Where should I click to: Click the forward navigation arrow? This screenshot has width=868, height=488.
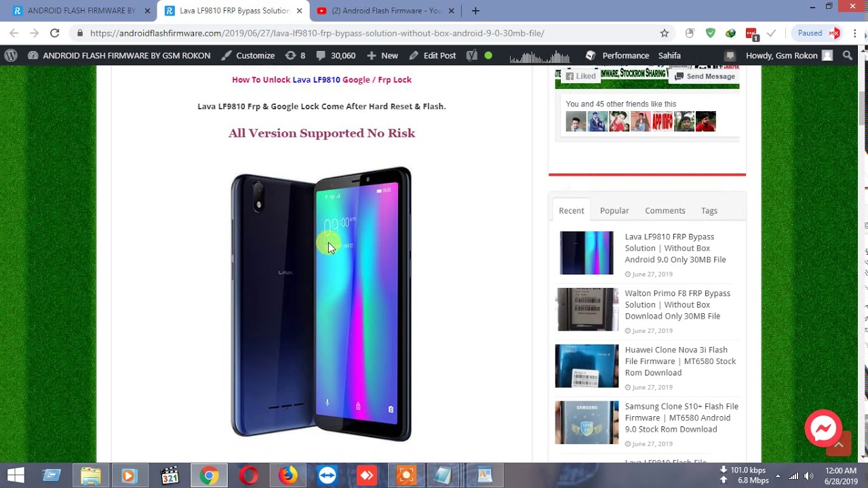point(34,33)
